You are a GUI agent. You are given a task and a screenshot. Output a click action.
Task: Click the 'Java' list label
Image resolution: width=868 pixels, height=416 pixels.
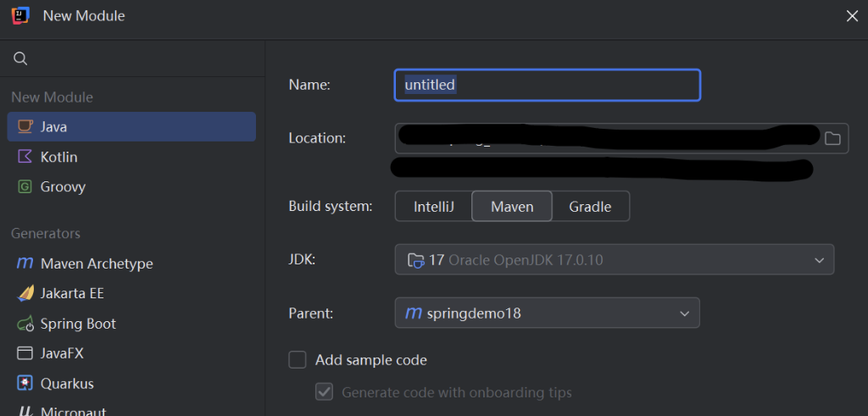(x=53, y=127)
